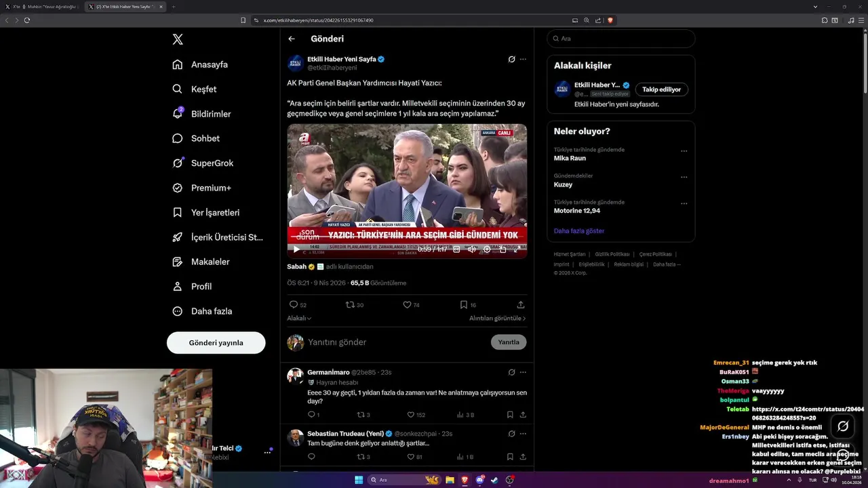This screenshot has width=868, height=488.
Task: Open Makaleler from the sidebar
Action: coord(201,262)
